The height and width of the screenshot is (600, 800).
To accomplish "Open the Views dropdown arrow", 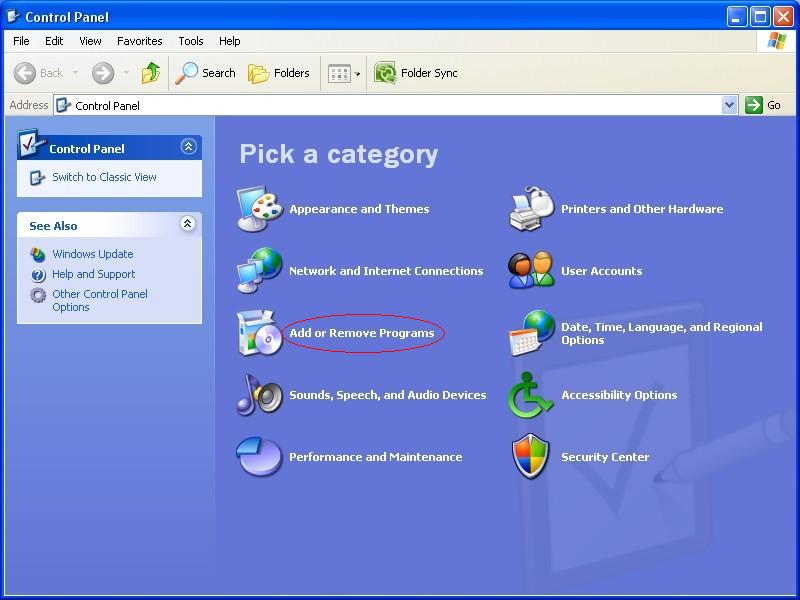I will click(357, 74).
